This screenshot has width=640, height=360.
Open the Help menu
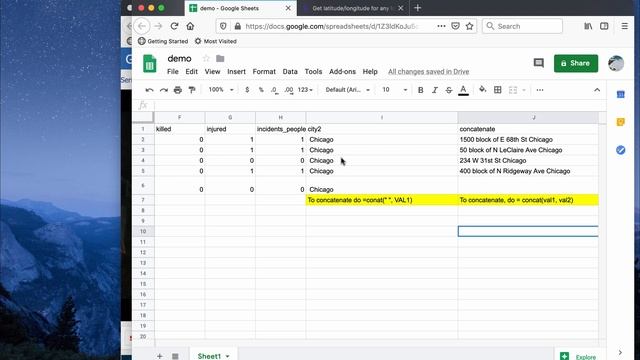coord(370,71)
